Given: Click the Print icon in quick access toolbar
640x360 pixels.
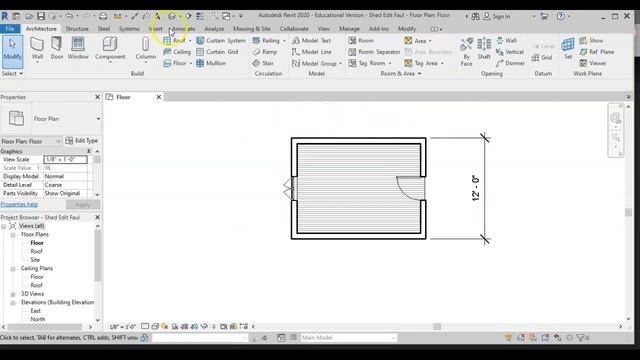Looking at the screenshot, I should [103, 16].
